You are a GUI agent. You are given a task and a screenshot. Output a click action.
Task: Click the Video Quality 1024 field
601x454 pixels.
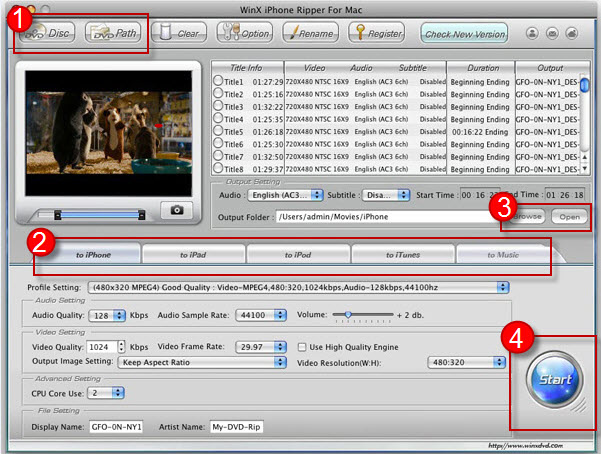(x=103, y=347)
